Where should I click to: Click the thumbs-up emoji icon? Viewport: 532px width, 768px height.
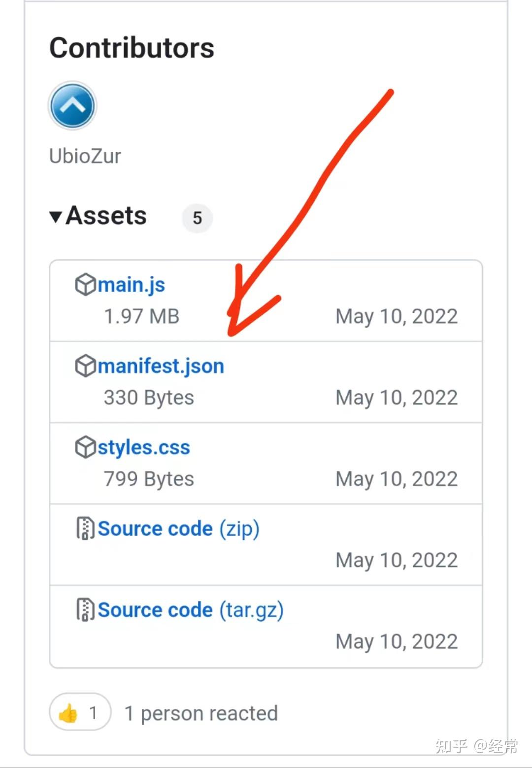coord(68,712)
